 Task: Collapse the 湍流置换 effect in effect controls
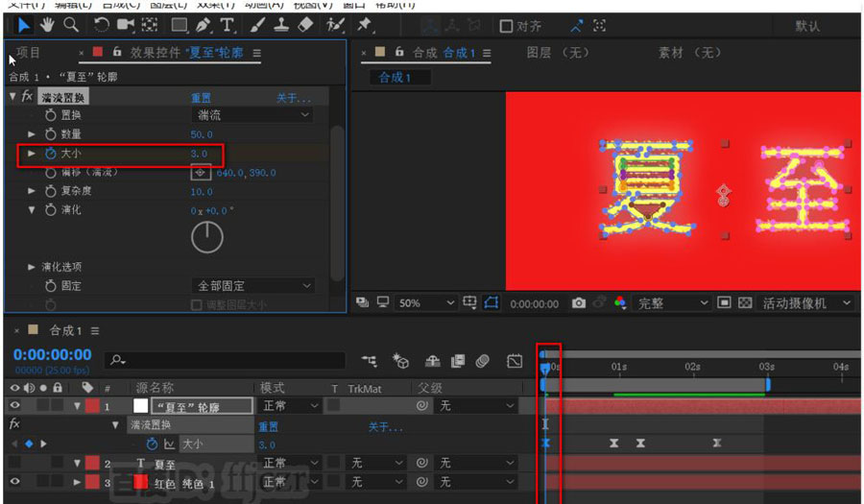(x=12, y=96)
